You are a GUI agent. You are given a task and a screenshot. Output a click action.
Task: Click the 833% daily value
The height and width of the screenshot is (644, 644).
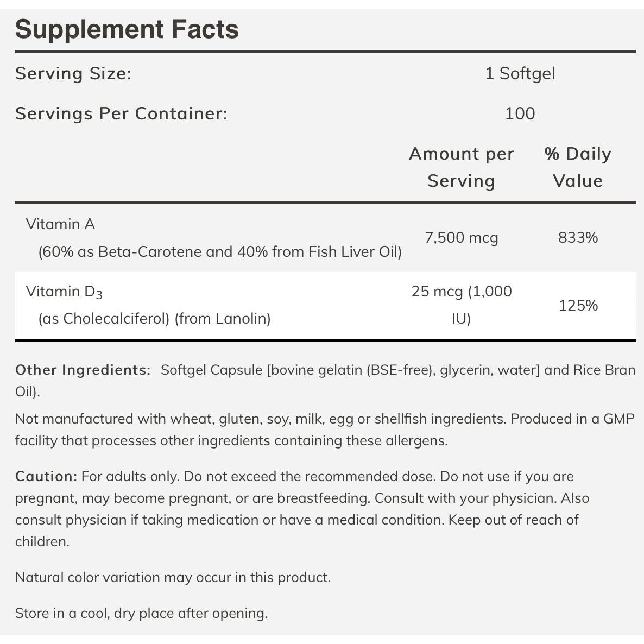pos(578,238)
